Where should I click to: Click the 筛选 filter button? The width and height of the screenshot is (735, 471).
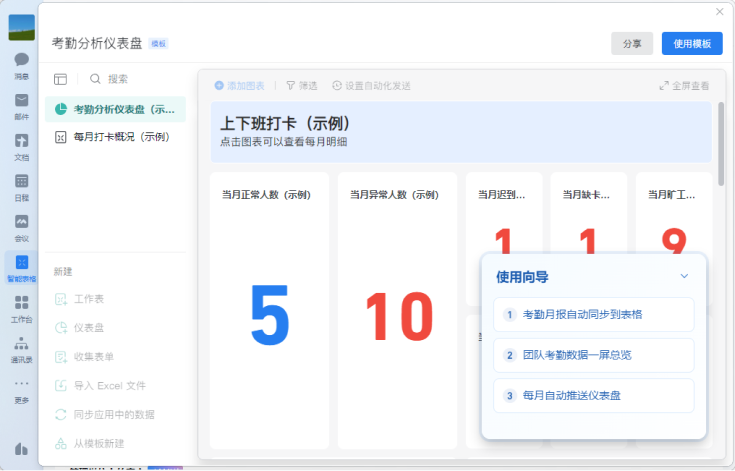(x=301, y=86)
